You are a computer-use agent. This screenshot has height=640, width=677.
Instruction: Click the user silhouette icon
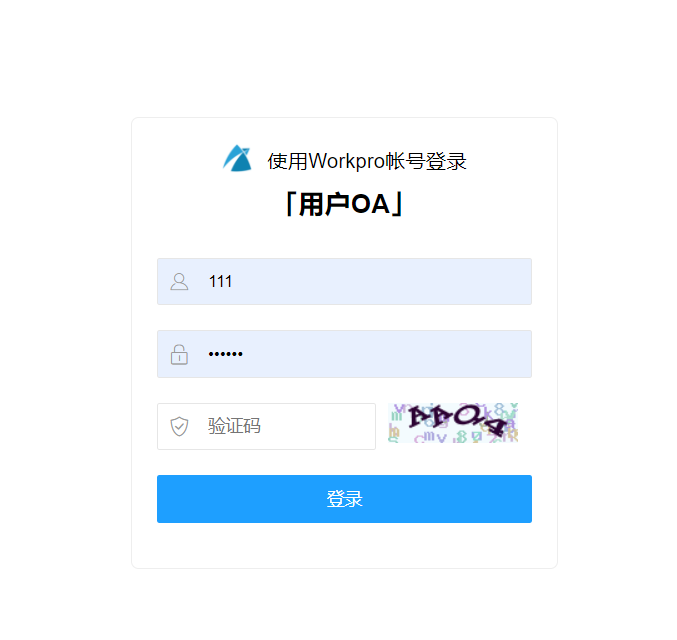(x=179, y=282)
